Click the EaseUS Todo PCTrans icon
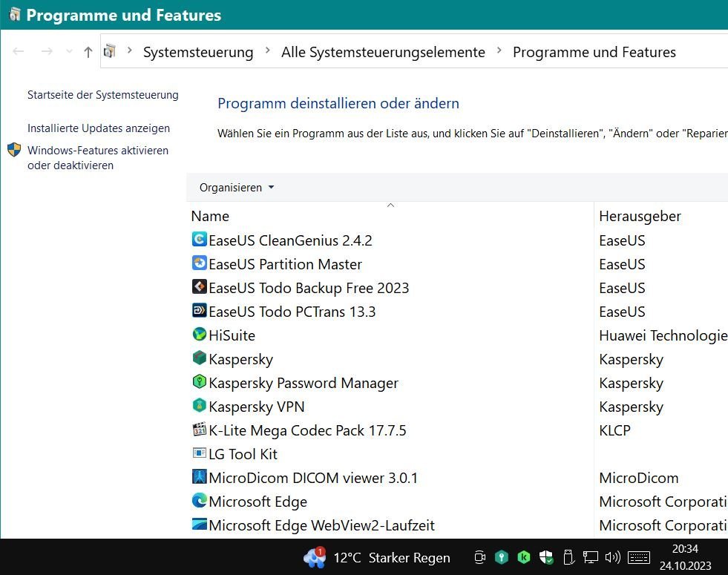Screen dimensions: 728x575 pyautogui.click(x=199, y=311)
